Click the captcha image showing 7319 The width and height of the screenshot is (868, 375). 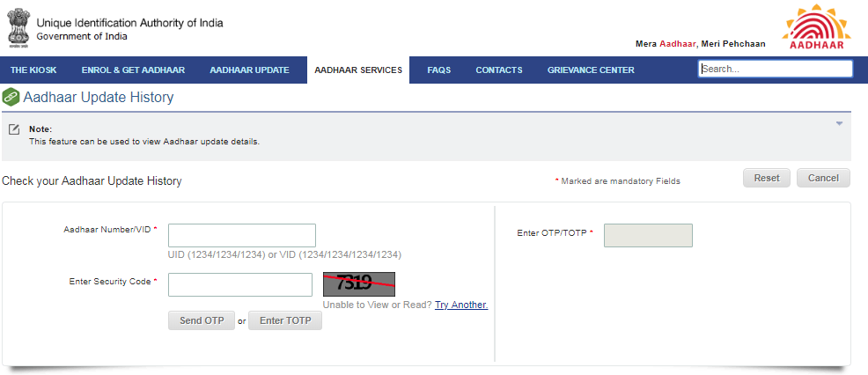(359, 284)
